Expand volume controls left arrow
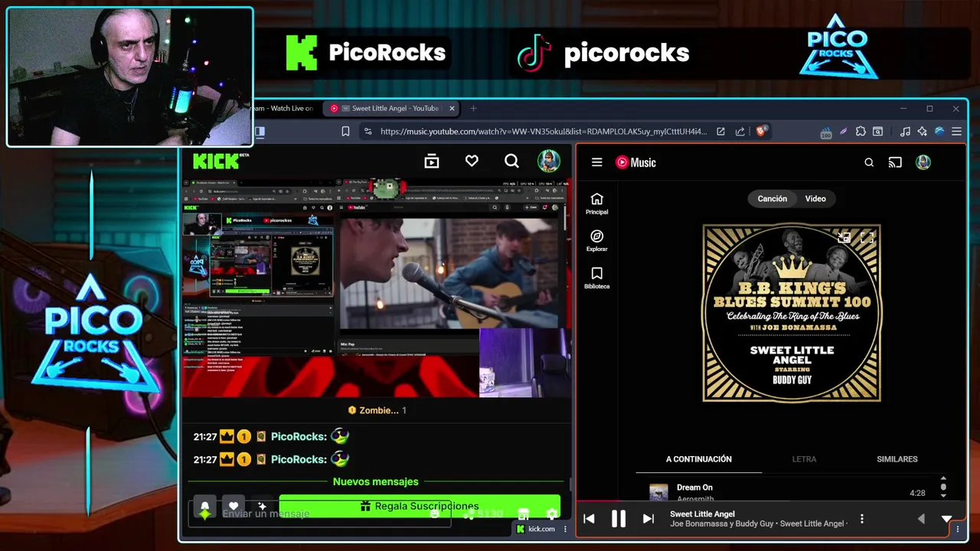The width and height of the screenshot is (980, 551). [x=921, y=519]
